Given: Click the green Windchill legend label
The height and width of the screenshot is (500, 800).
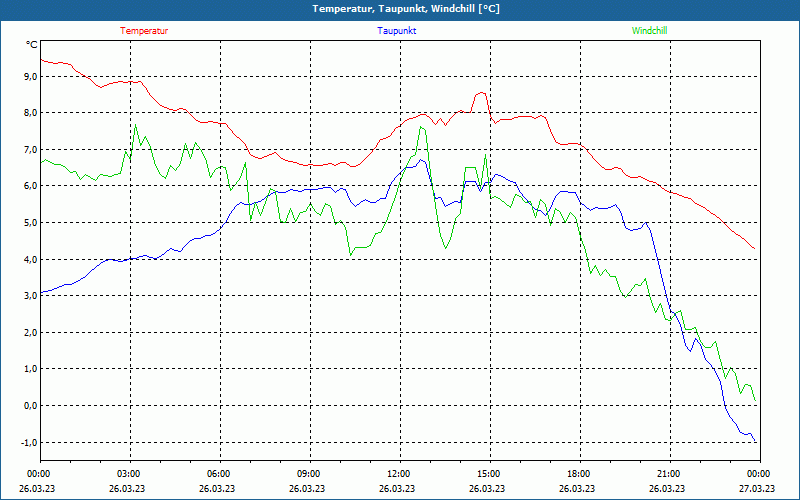Looking at the screenshot, I should [649, 31].
